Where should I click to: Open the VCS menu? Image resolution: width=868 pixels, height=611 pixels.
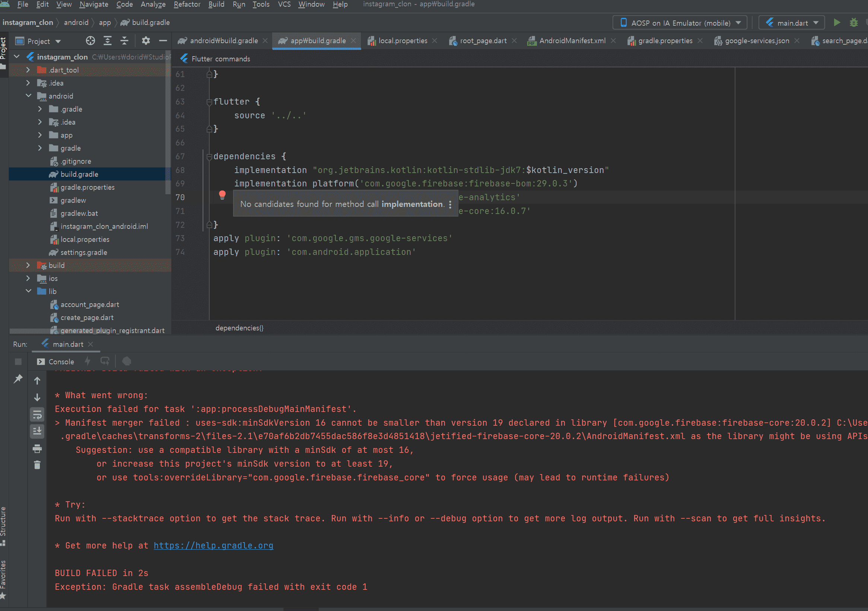(284, 4)
